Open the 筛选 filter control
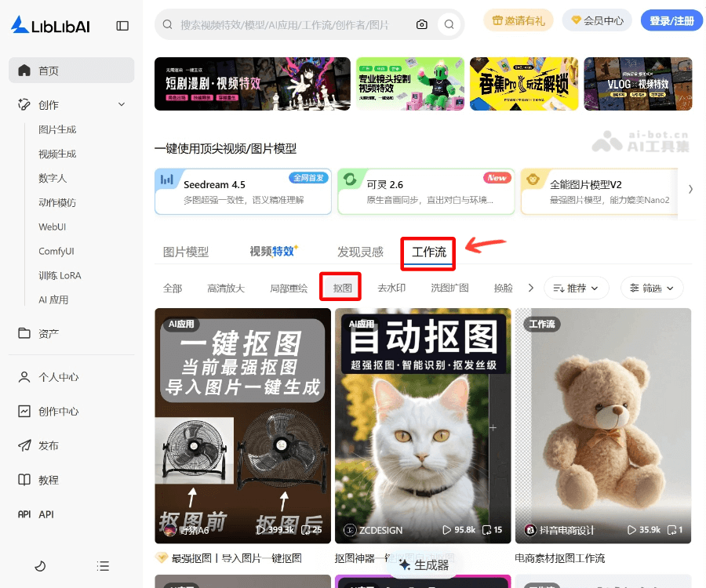The height and width of the screenshot is (588, 706). pyautogui.click(x=651, y=288)
